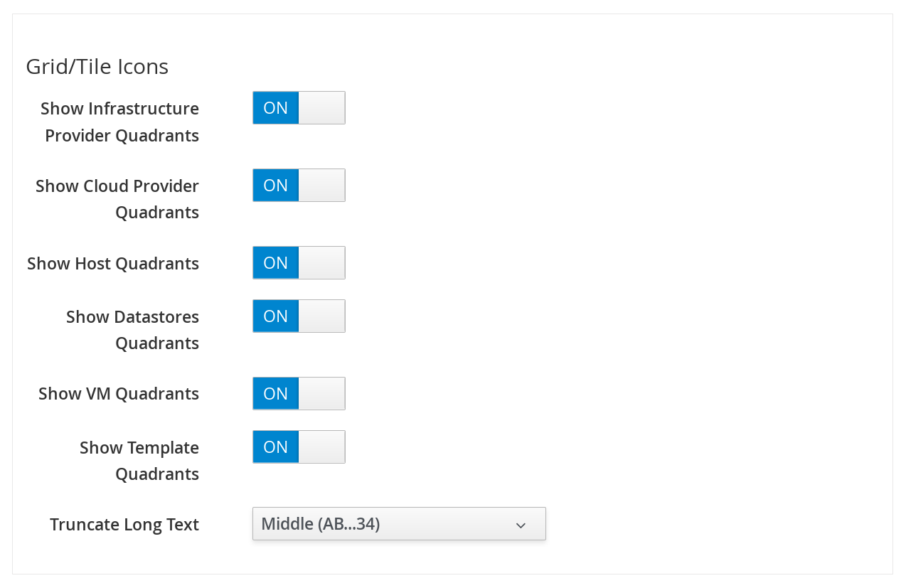The image size is (906, 588).
Task: Toggle the Show VM Quadrants switch
Action: 299,394
